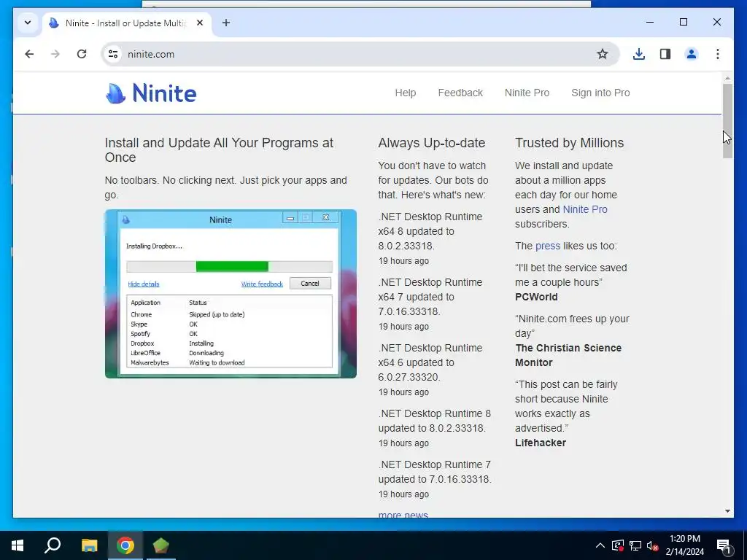This screenshot has height=560, width=747.
Task: Click the 'PCWorld' quote source
Action: point(536,297)
